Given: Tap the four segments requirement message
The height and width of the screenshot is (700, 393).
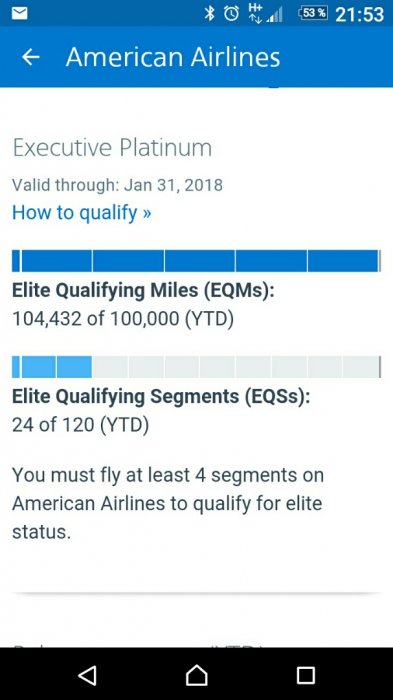Looking at the screenshot, I should [x=168, y=504].
